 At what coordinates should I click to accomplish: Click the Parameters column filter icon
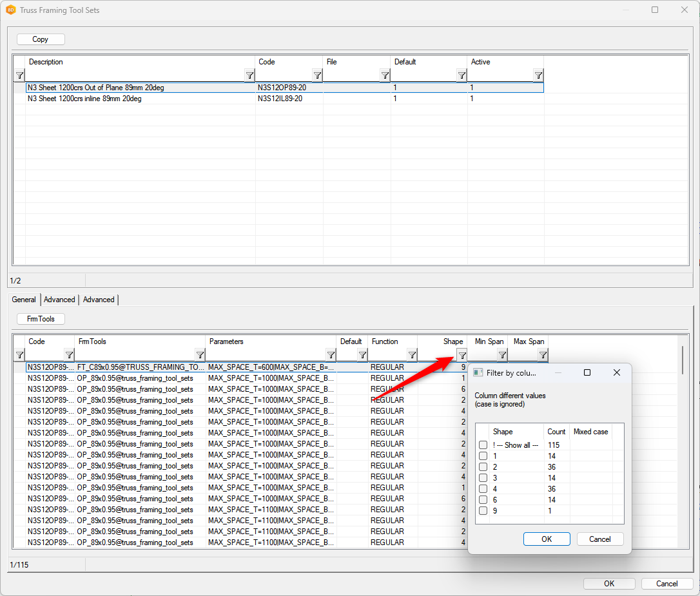point(331,355)
